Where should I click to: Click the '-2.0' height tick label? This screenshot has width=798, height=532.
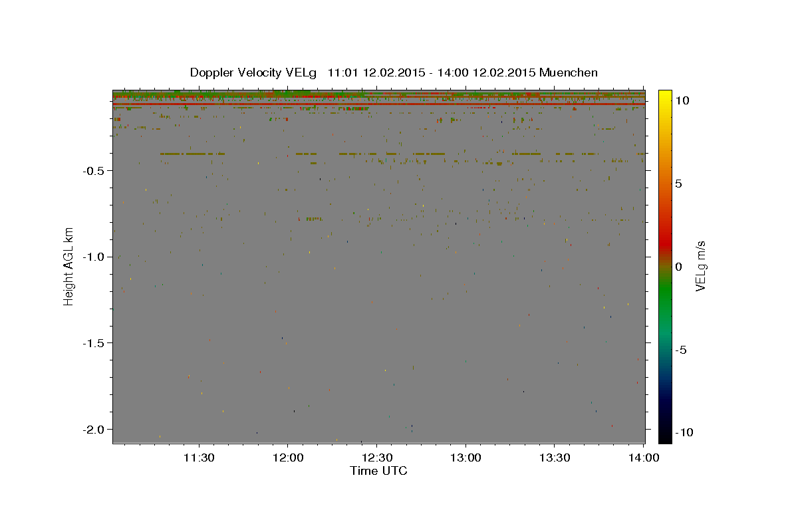[92, 429]
